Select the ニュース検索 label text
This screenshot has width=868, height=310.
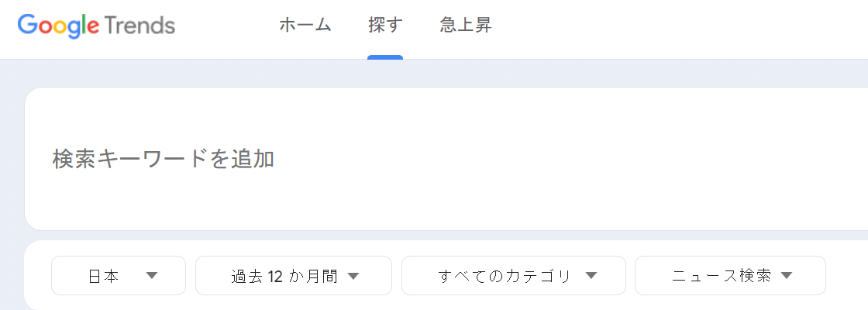722,276
